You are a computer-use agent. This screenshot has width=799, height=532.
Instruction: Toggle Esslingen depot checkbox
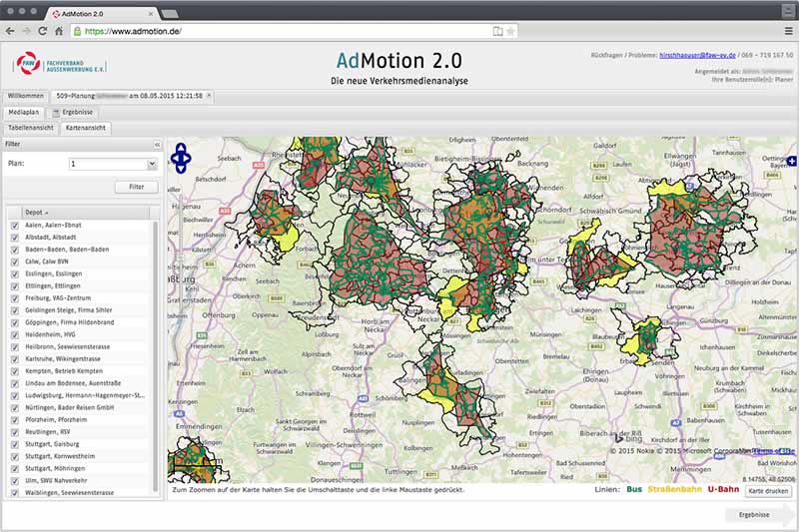(x=14, y=273)
